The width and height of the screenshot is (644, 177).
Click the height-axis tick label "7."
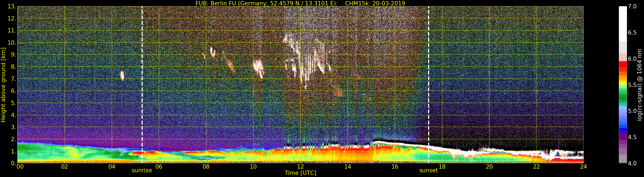(x=13, y=79)
